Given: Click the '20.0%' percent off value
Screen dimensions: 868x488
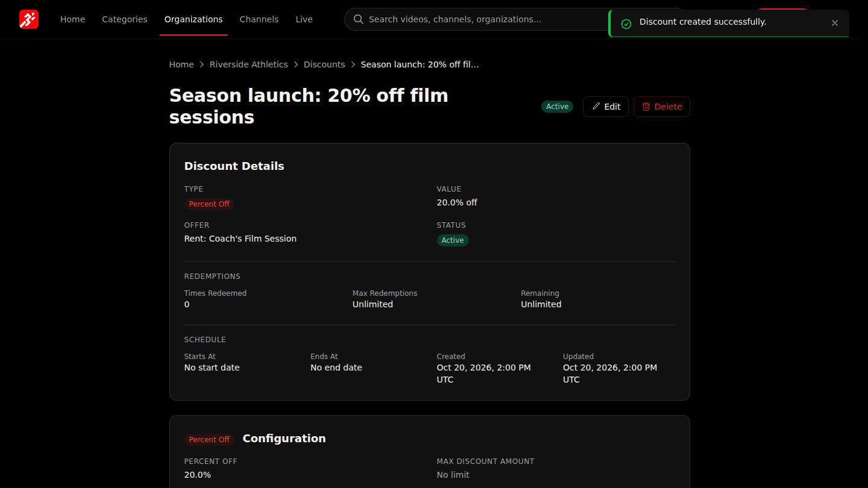Looking at the screenshot, I should (x=198, y=475).
